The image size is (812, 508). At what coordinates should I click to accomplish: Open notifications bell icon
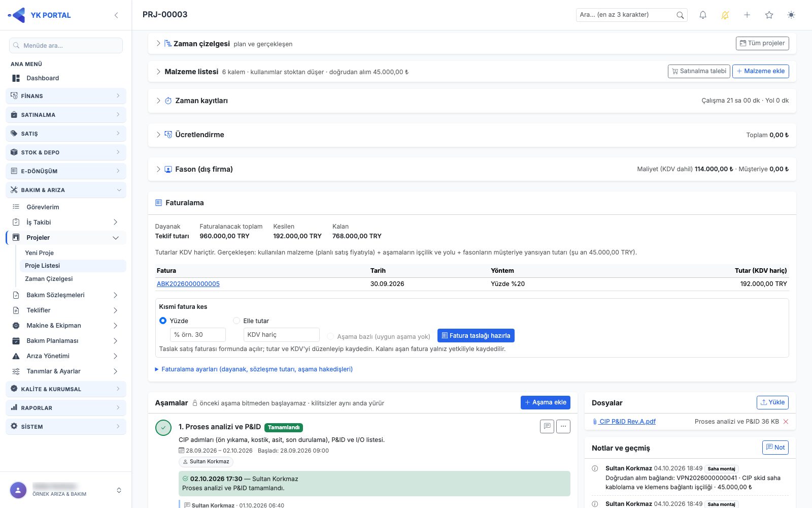coord(703,15)
